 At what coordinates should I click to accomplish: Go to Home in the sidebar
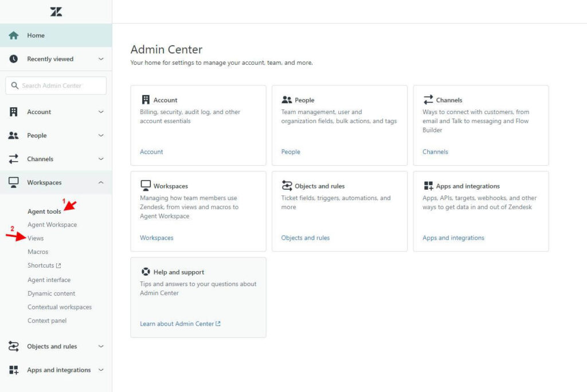click(x=56, y=35)
